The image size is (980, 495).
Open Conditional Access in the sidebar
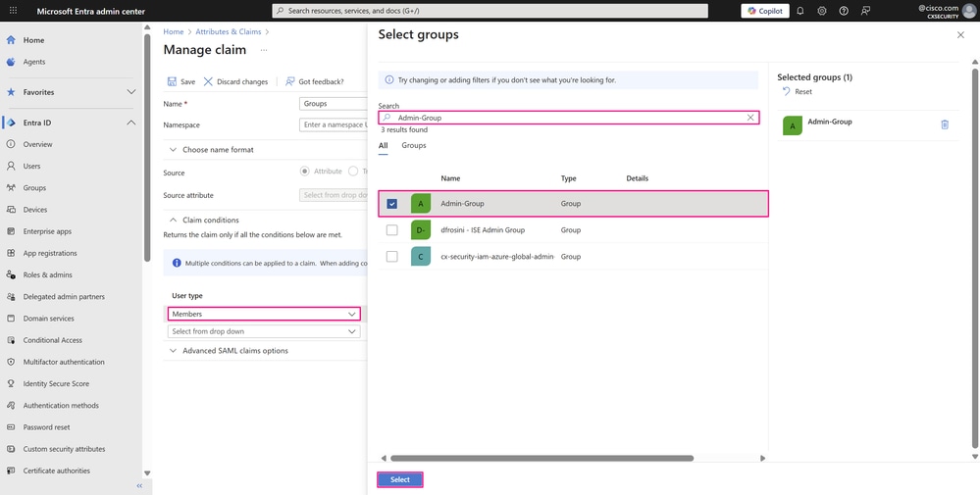coord(53,340)
